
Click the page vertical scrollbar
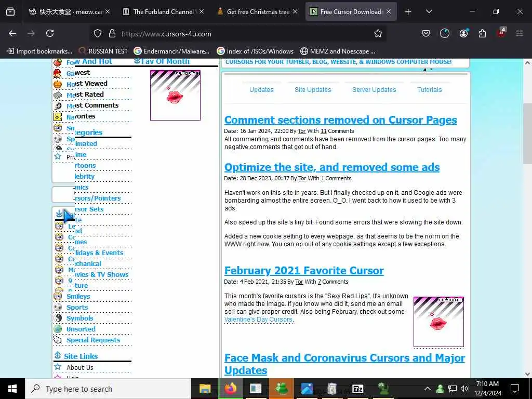click(x=527, y=134)
